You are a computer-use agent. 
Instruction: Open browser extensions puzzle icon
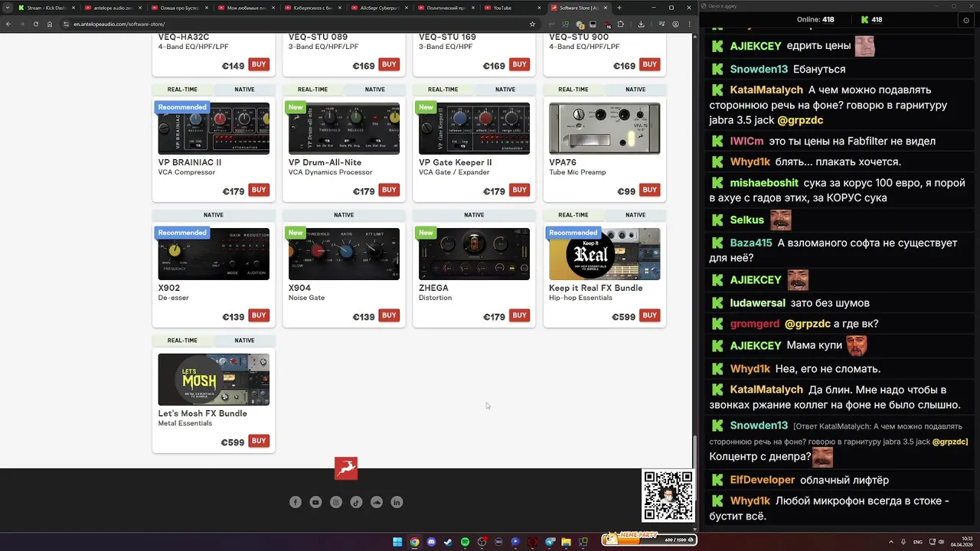620,24
